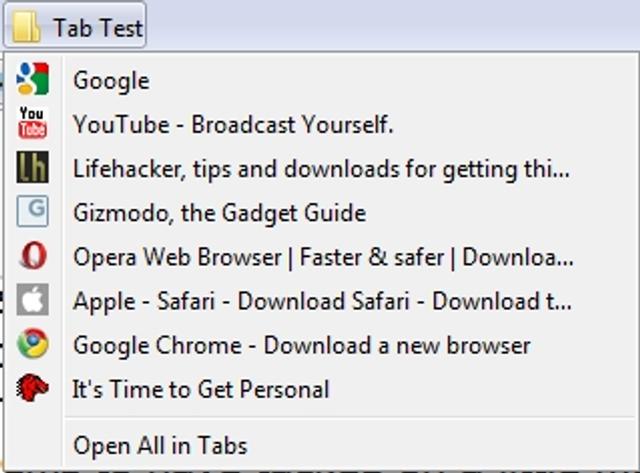Select Gizmodo, the Gadget Guide bookmark
The height and width of the screenshot is (473, 640).
219,213
